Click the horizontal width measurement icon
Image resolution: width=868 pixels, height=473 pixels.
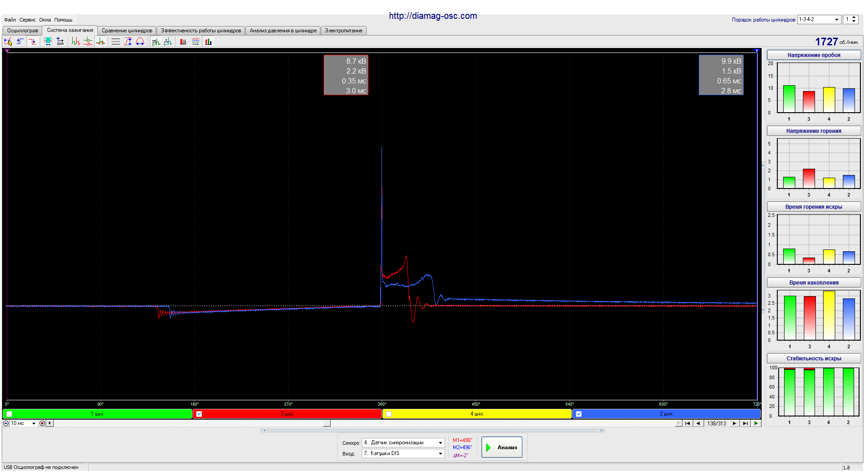coord(140,42)
